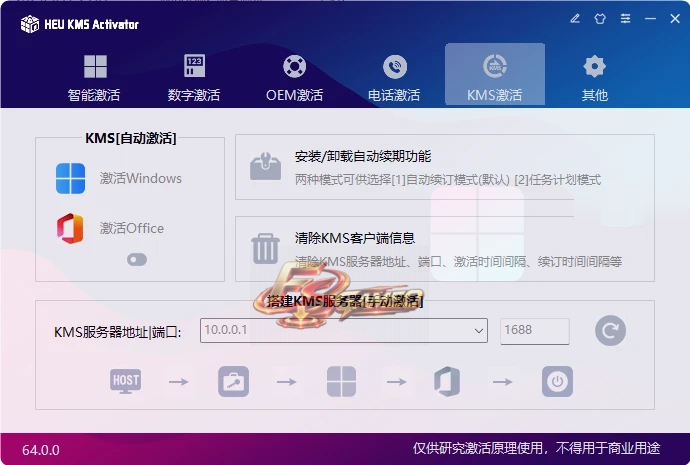Click the HOST monitor icon
Image resolution: width=690 pixels, height=465 pixels.
point(125,381)
